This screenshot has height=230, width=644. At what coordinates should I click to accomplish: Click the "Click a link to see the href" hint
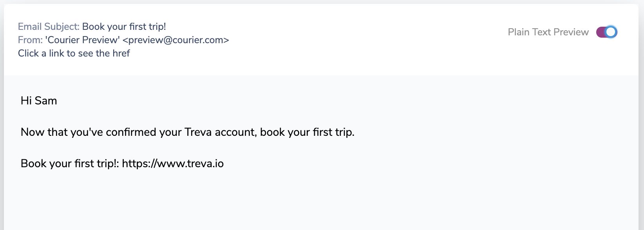pos(74,53)
